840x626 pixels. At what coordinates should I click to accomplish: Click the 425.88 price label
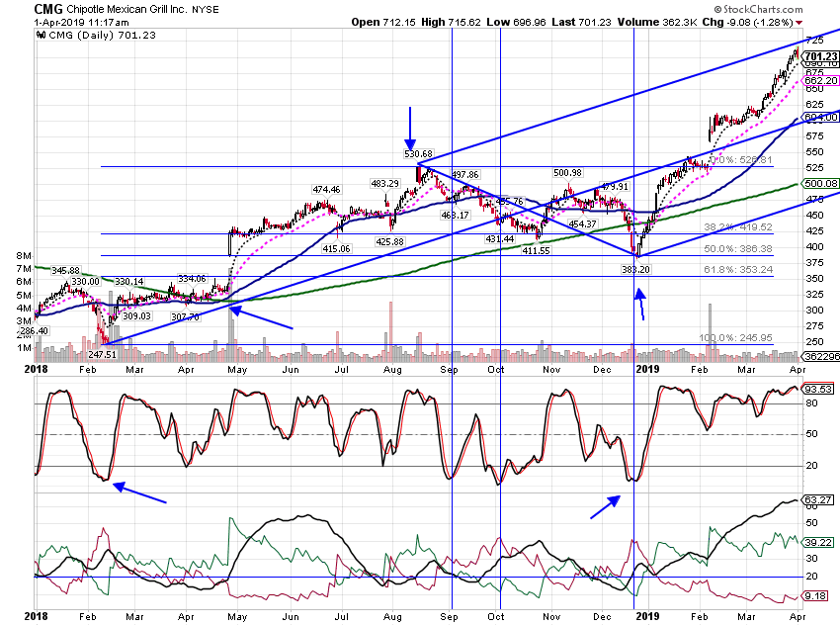tap(389, 242)
